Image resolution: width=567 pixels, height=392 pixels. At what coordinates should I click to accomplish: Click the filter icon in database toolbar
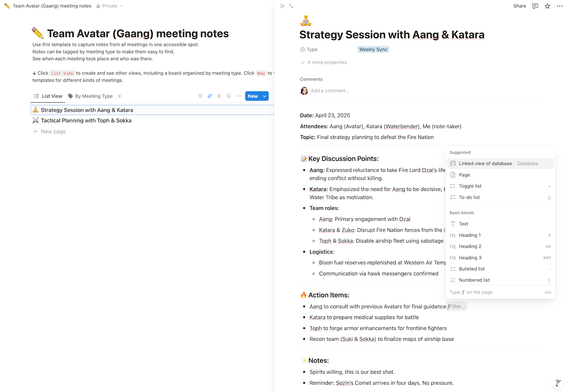[200, 96]
